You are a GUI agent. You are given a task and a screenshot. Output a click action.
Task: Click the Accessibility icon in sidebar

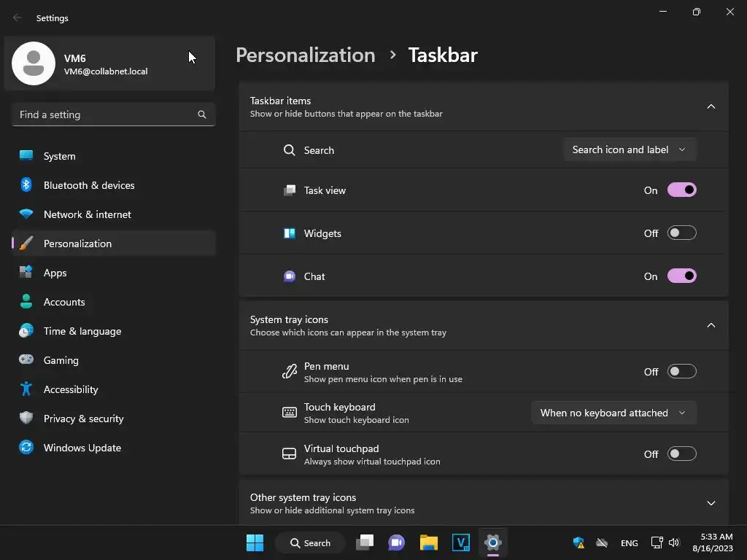coord(26,389)
